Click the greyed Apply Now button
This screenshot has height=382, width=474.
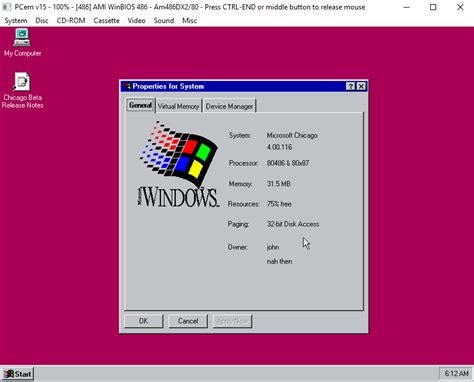pyautogui.click(x=232, y=321)
